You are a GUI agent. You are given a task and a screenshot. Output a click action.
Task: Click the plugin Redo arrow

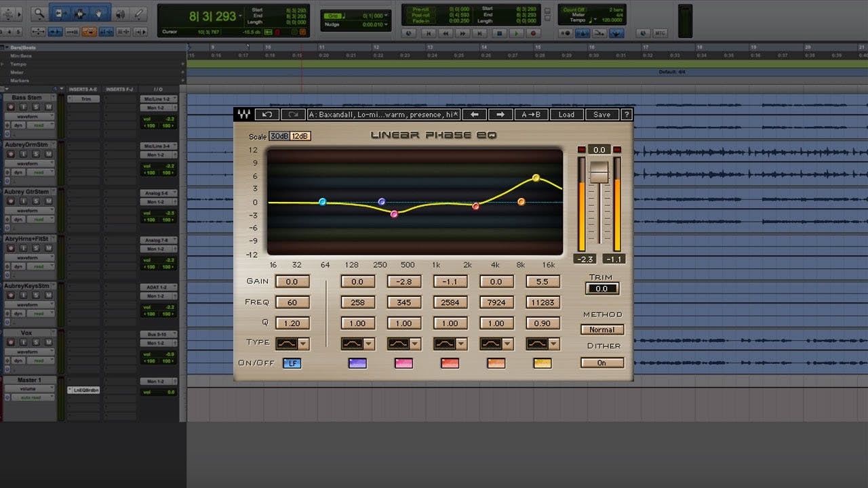(293, 115)
